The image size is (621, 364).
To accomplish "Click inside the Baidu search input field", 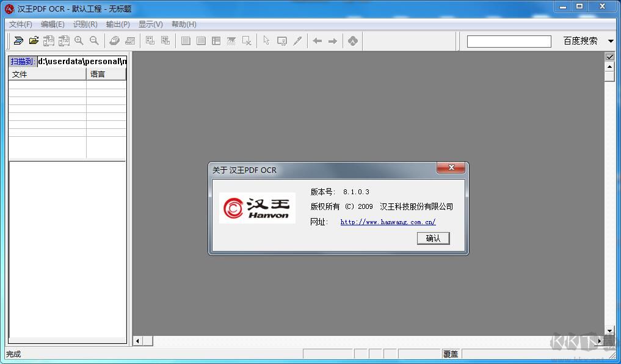I will coord(509,40).
